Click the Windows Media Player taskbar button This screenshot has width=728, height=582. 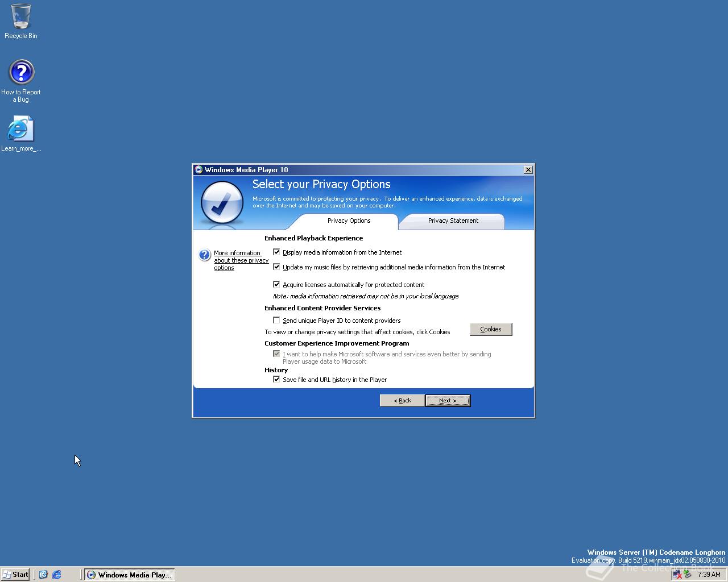(130, 575)
